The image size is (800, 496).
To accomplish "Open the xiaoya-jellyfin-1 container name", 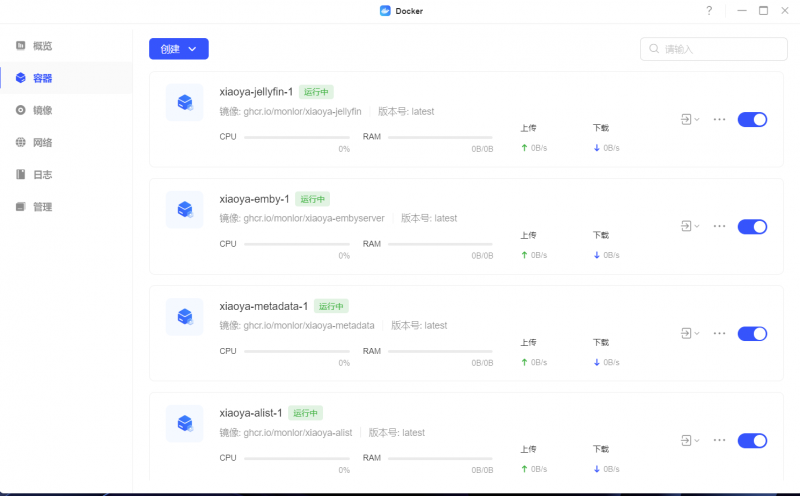I will (x=256, y=92).
